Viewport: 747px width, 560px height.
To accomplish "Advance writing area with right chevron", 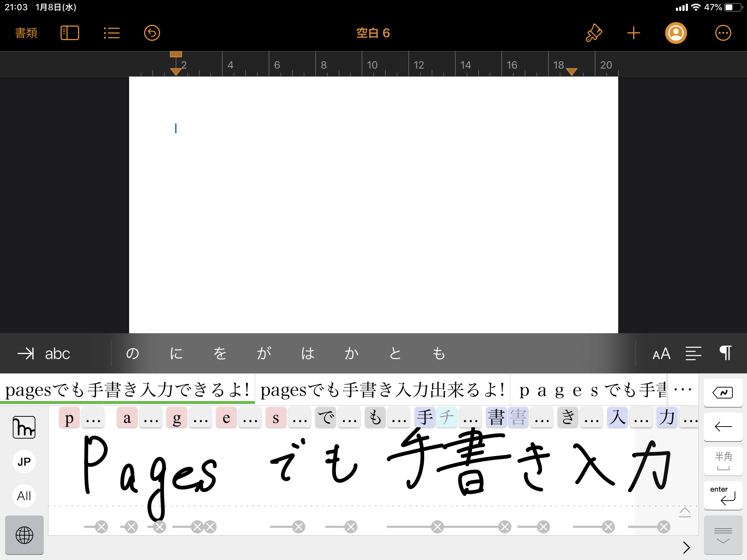I will click(686, 547).
